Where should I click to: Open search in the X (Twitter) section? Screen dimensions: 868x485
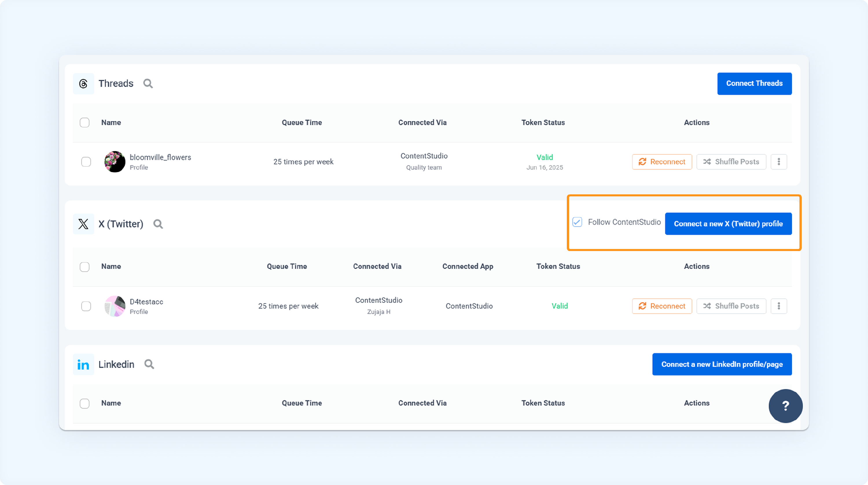tap(158, 224)
